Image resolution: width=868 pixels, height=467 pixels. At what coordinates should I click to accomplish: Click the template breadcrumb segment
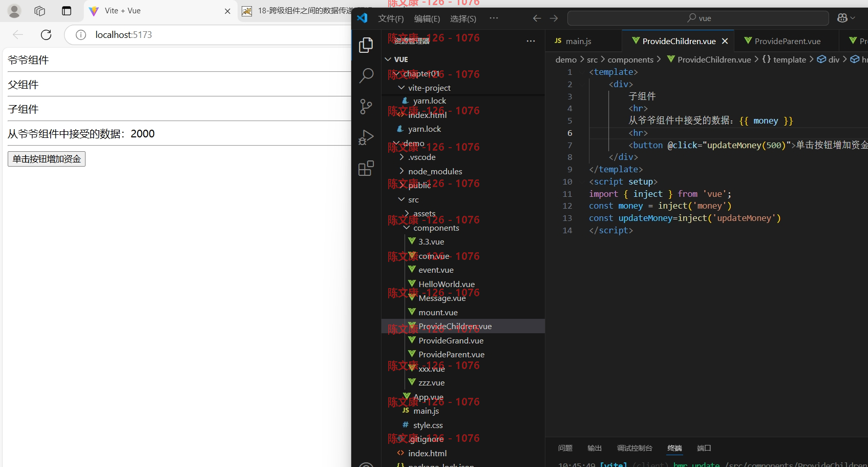(789, 59)
